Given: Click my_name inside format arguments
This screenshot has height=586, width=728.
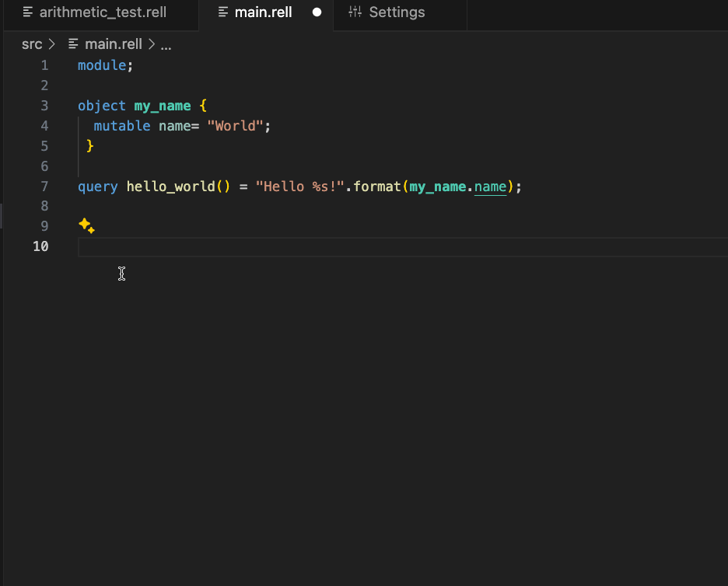Looking at the screenshot, I should pyautogui.click(x=437, y=187).
